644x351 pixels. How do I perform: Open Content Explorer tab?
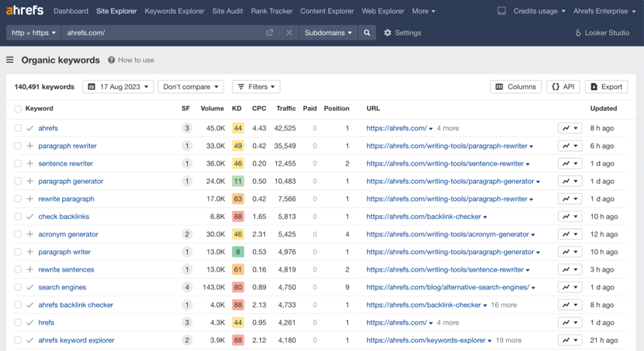click(x=327, y=11)
